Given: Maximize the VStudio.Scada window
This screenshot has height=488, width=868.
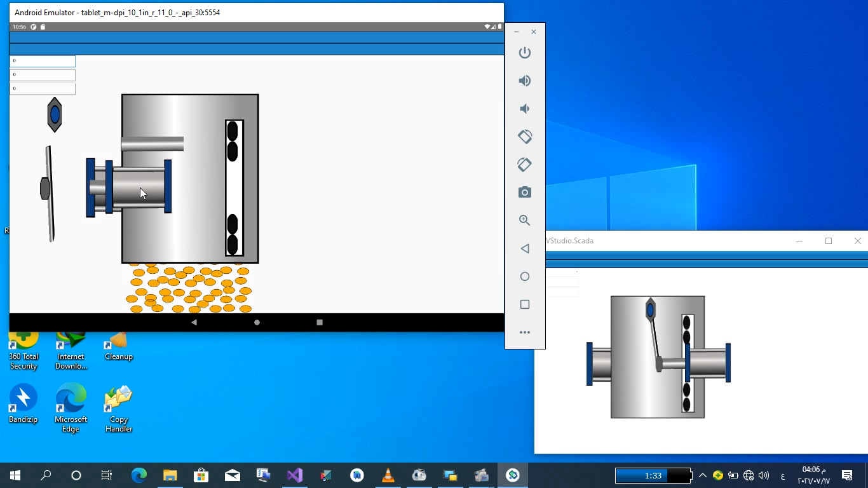Looking at the screenshot, I should click(x=829, y=241).
